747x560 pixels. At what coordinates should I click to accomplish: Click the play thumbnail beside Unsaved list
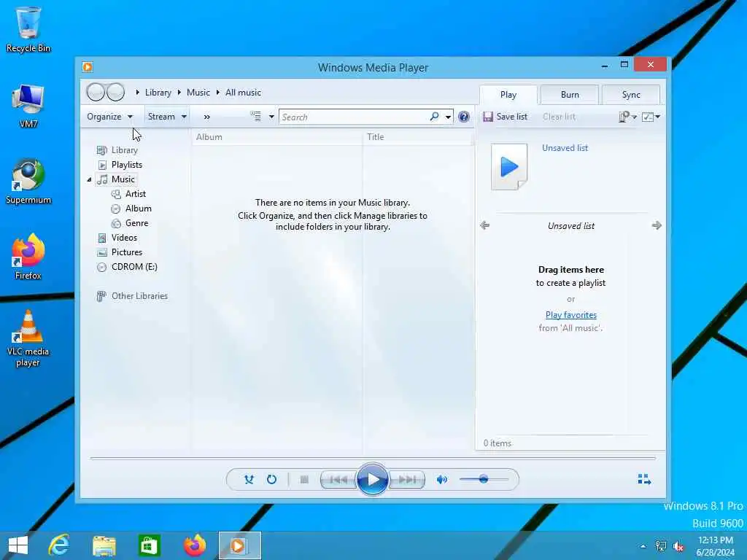pyautogui.click(x=509, y=167)
